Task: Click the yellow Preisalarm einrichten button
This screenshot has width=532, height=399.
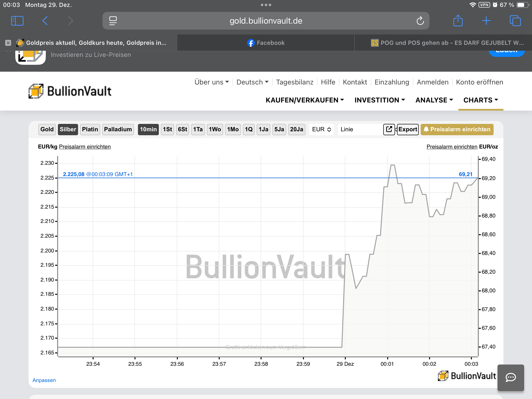Action: point(457,129)
